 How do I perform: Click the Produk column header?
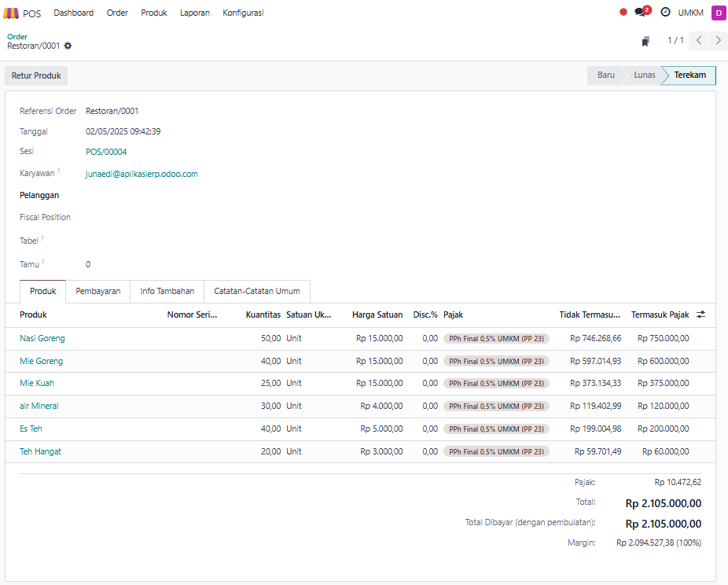tap(34, 315)
